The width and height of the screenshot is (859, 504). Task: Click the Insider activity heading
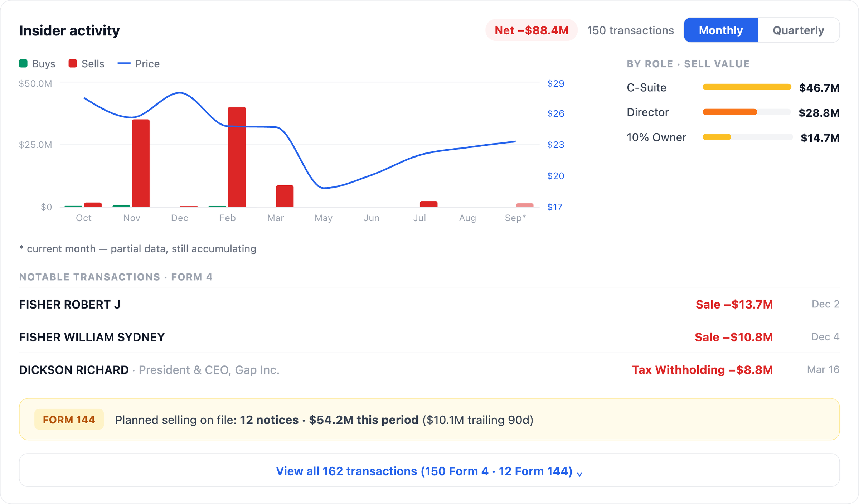(69, 30)
